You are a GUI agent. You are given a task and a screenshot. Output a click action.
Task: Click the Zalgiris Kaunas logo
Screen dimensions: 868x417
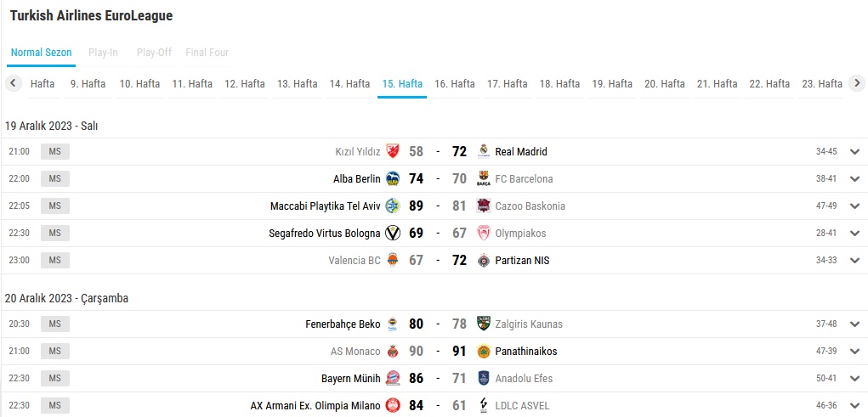tap(484, 324)
